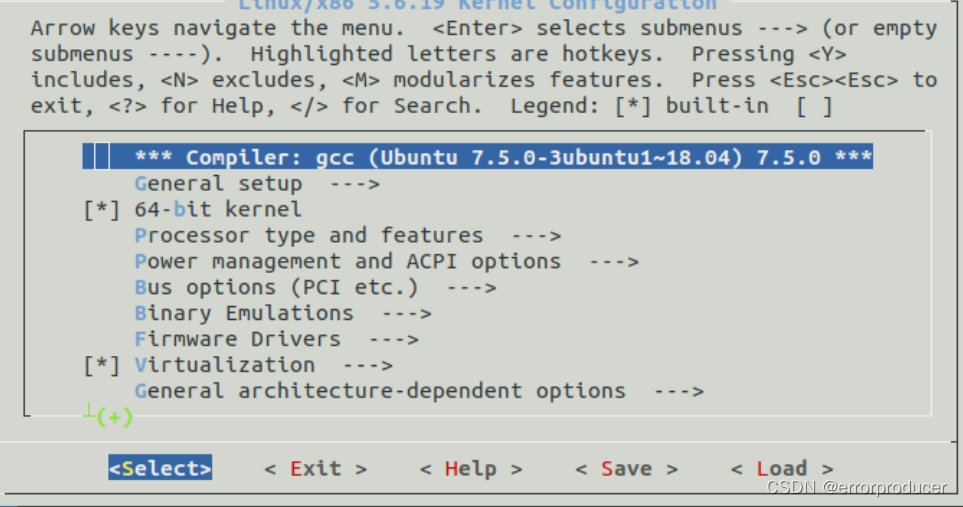
Task: Click the <Select> button
Action: point(160,468)
